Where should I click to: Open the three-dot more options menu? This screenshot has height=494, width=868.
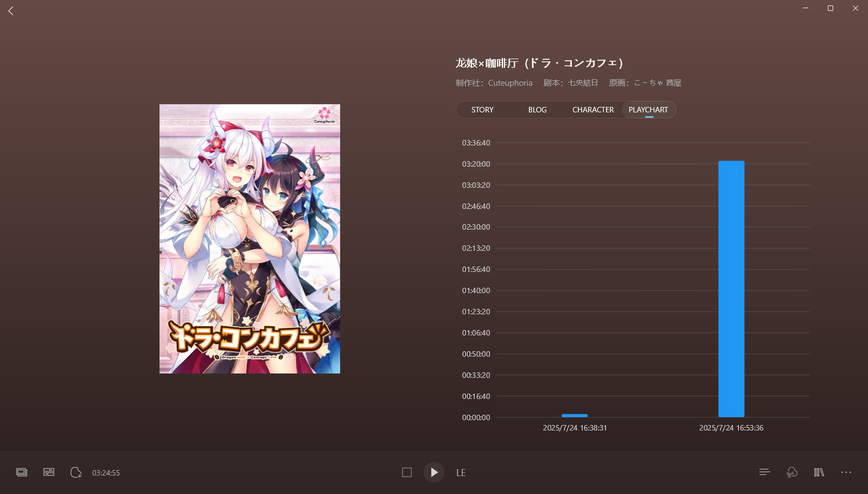tap(846, 472)
